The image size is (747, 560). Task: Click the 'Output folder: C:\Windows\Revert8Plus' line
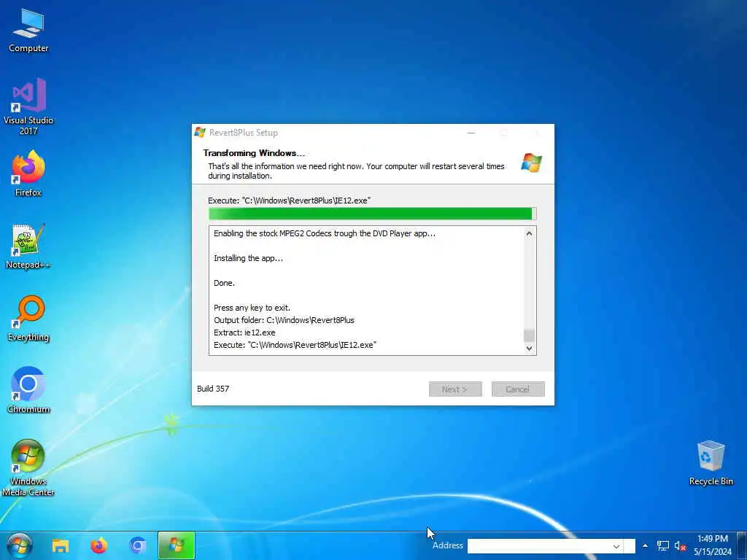(284, 320)
